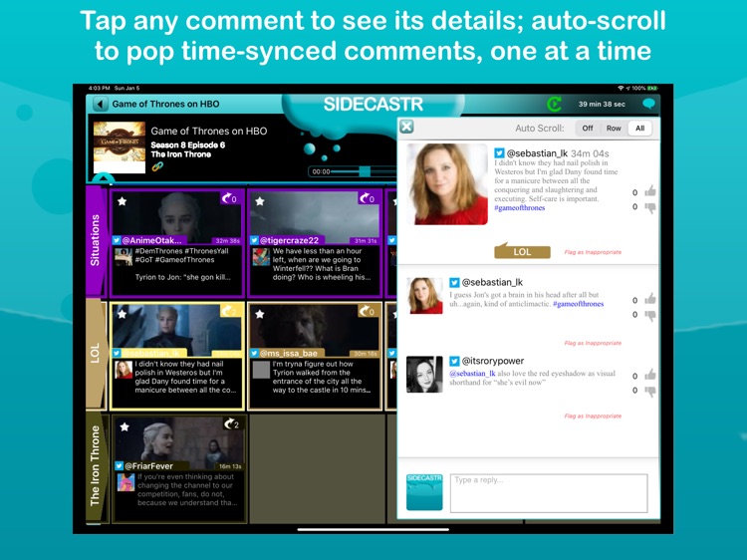Star the @FriarFever comment card
Image resolution: width=747 pixels, height=560 pixels.
[124, 427]
